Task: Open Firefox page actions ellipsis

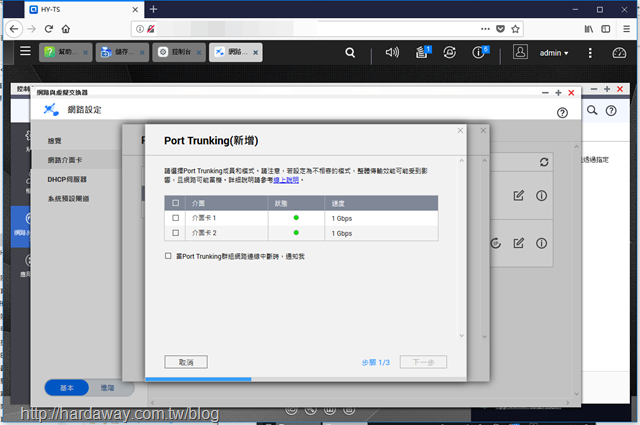Action: [x=485, y=29]
